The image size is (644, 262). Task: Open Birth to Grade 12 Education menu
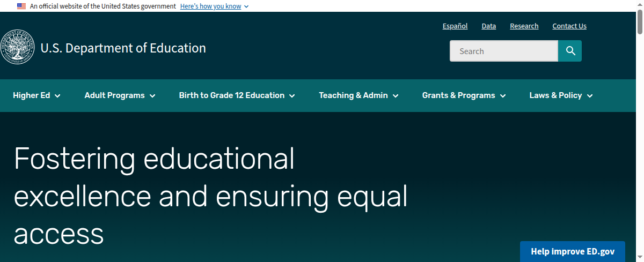(237, 95)
